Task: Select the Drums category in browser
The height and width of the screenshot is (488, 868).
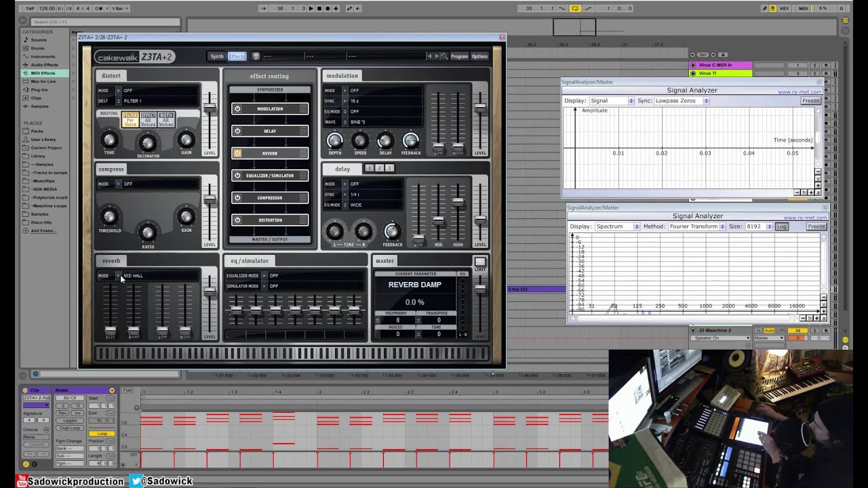Action: pyautogui.click(x=37, y=48)
